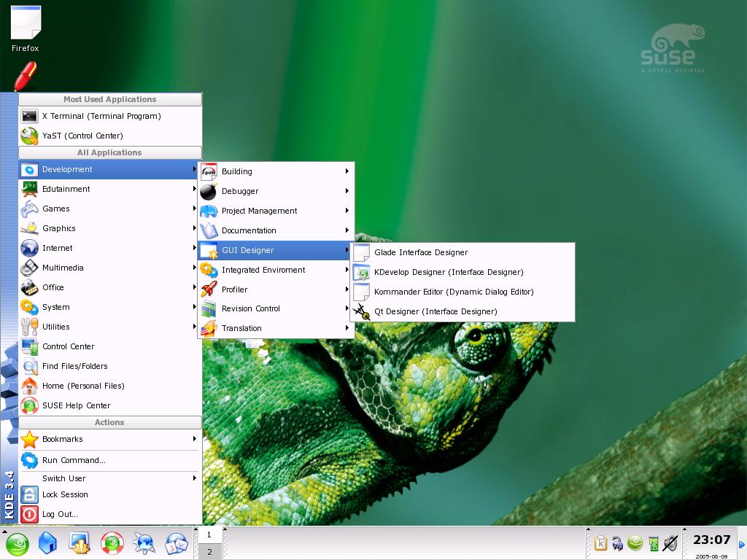Open the Klipper clipboard tray icon
The height and width of the screenshot is (560, 747).
click(x=601, y=542)
